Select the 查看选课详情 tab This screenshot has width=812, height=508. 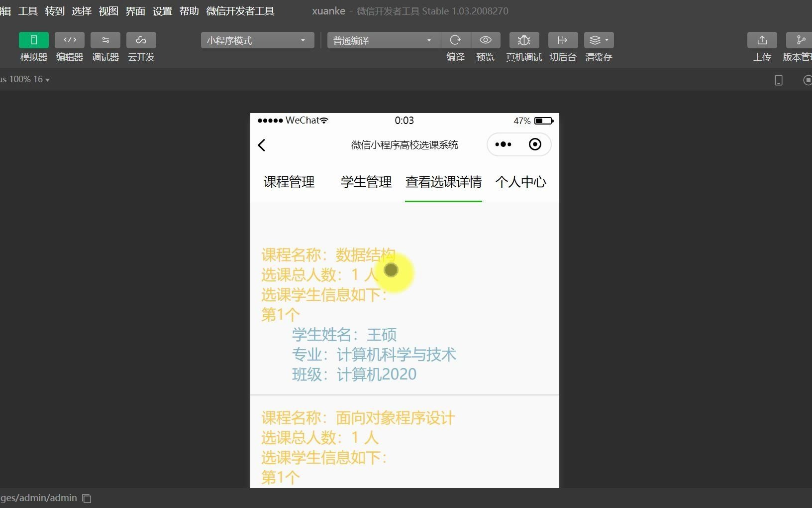[x=443, y=182]
